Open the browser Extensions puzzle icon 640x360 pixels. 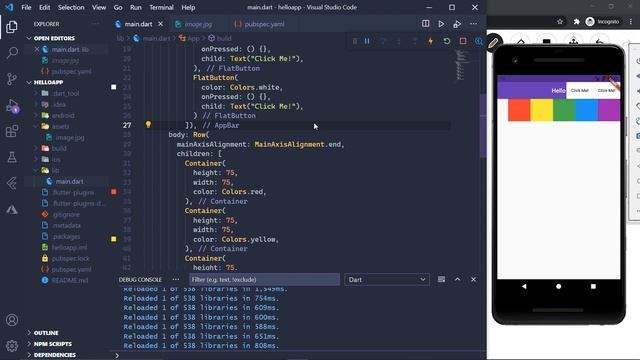pyautogui.click(x=576, y=22)
